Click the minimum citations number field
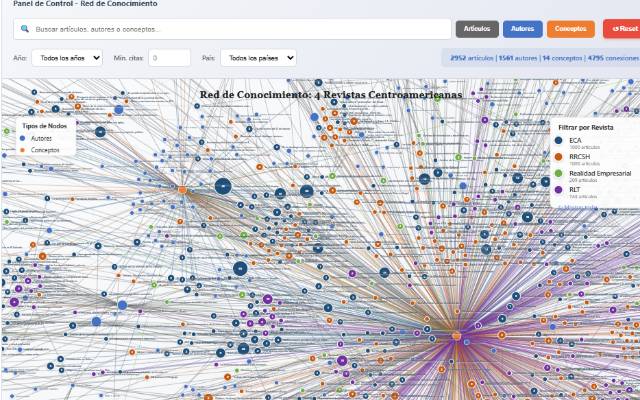The height and width of the screenshot is (400, 640). (169, 59)
